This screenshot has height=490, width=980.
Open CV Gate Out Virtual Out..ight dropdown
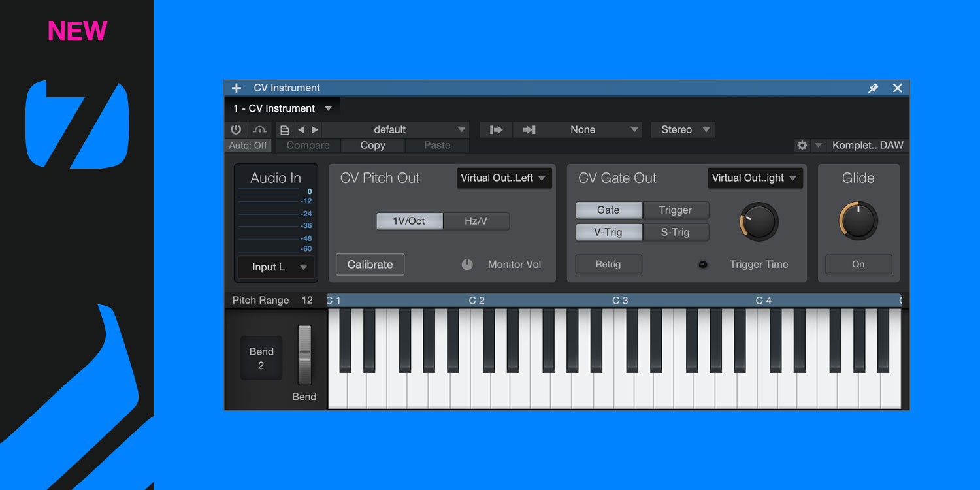point(755,178)
